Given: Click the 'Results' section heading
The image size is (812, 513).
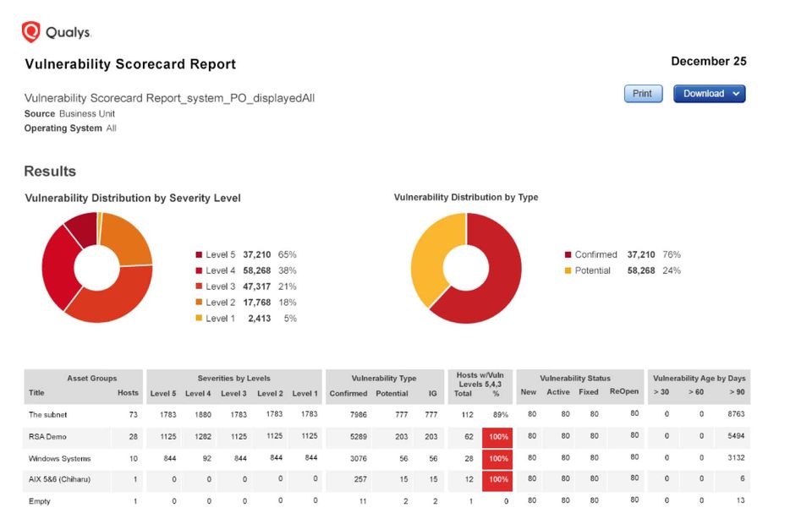Looking at the screenshot, I should click(x=50, y=172).
